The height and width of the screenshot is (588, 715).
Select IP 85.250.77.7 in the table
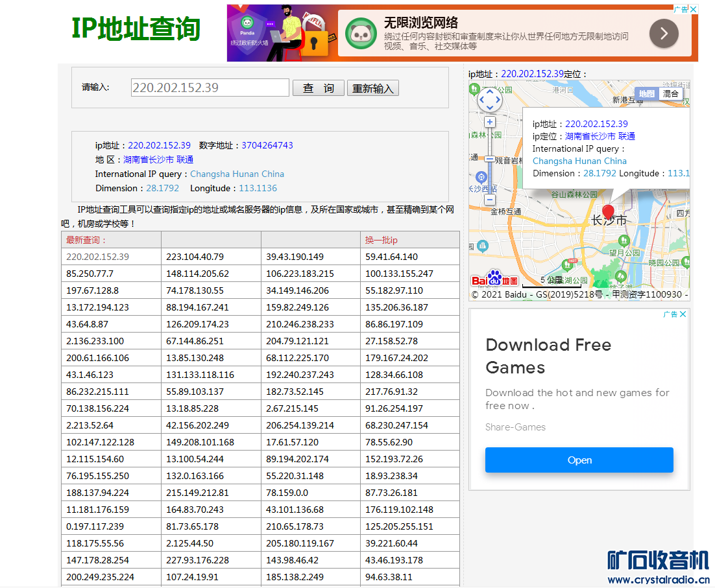[90, 274]
